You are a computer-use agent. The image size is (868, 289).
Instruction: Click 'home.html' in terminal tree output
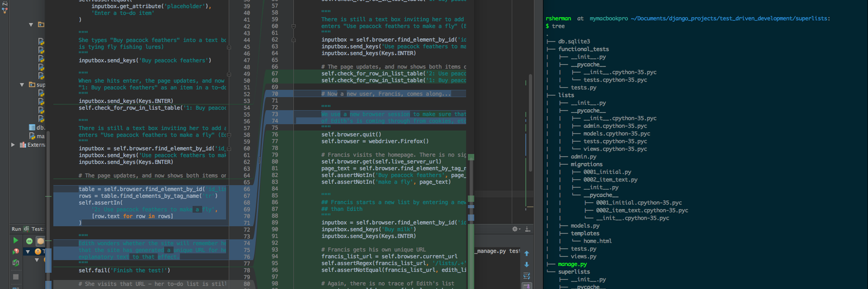598,241
